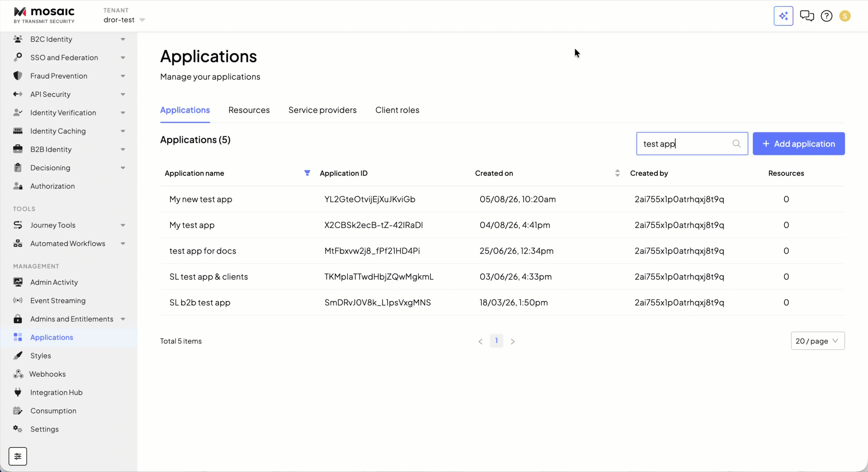Click the Consumption calendar icon

(18, 410)
